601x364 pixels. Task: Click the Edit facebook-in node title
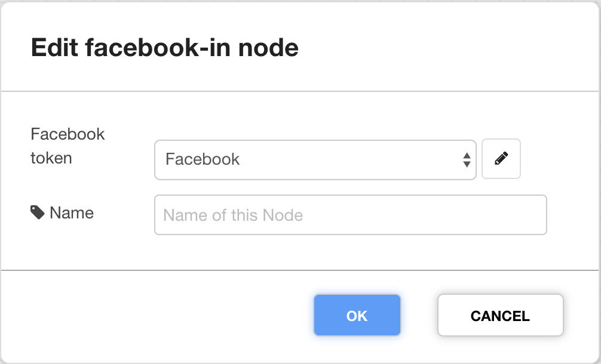point(165,47)
